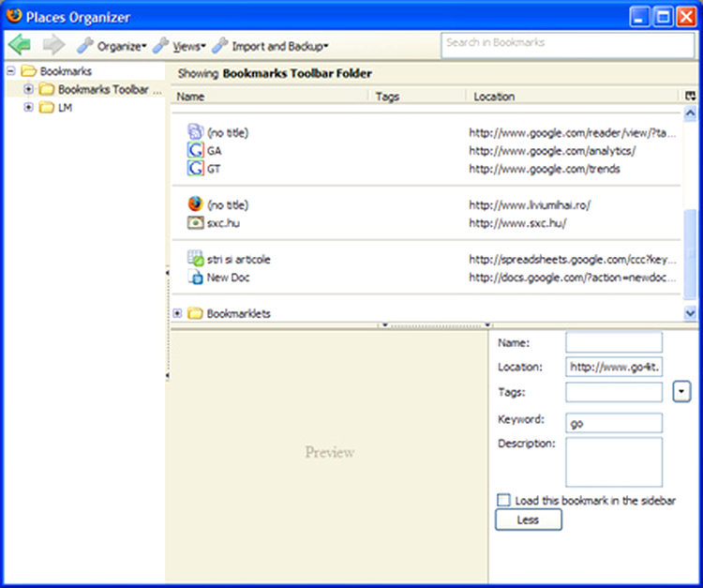Click the google.com/reader location text
Viewport: 703px width, 588px height.
pos(572,133)
